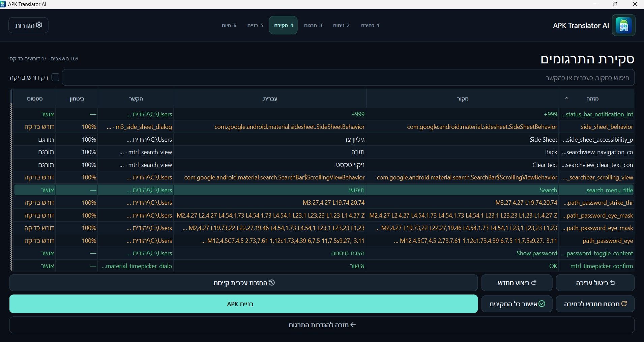Go back with חזרה להגדרות התרגום
This screenshot has height=342, width=644.
tap(322, 325)
